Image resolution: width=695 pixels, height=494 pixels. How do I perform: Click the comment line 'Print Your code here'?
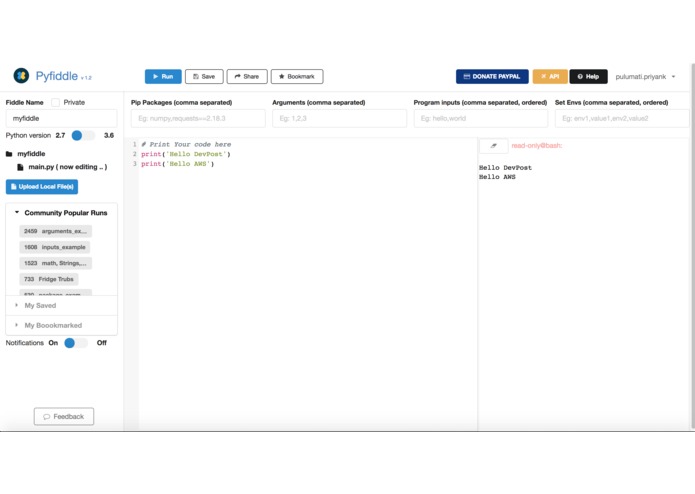(x=186, y=144)
